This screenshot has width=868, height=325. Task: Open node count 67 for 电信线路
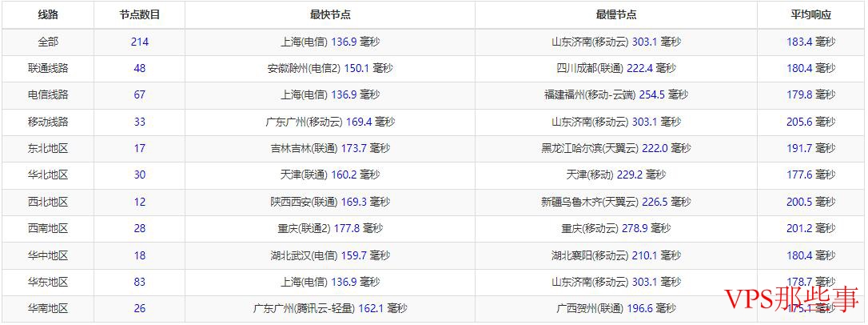140,94
